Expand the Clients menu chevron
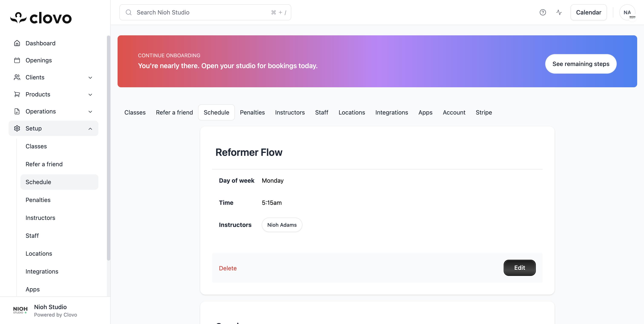Screen dimensions: 644x324 tap(90, 77)
